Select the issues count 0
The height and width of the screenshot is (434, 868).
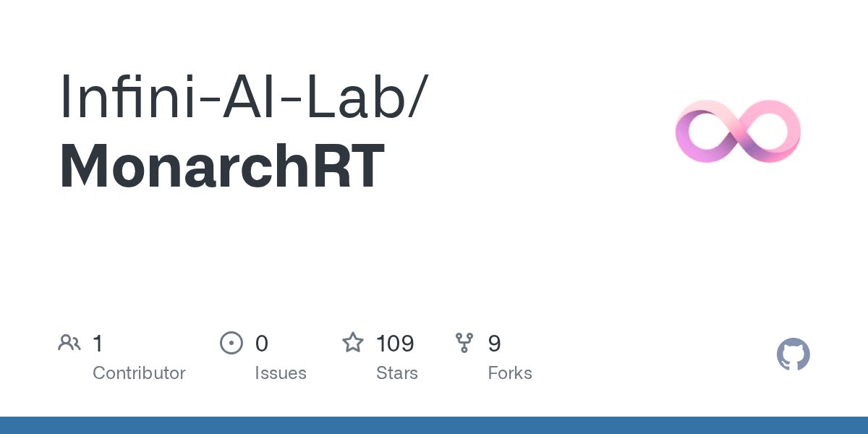pyautogui.click(x=262, y=344)
